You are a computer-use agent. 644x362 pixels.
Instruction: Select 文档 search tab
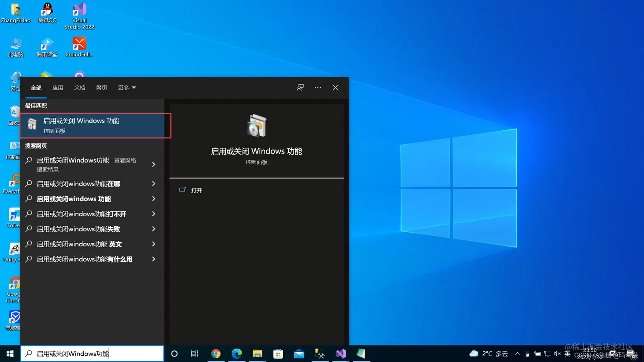click(80, 88)
